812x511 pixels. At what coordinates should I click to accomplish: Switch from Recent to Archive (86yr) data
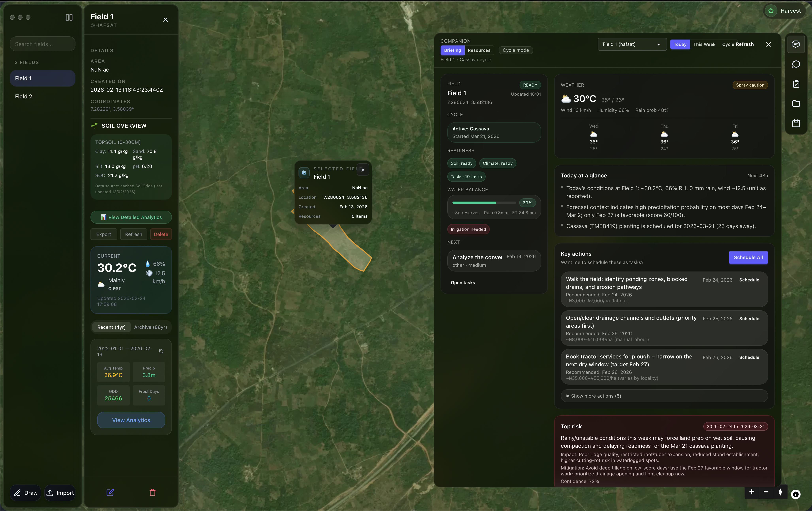150,327
